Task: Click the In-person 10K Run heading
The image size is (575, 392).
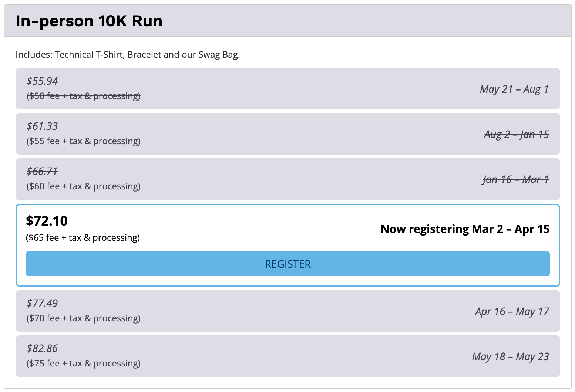Action: (89, 21)
